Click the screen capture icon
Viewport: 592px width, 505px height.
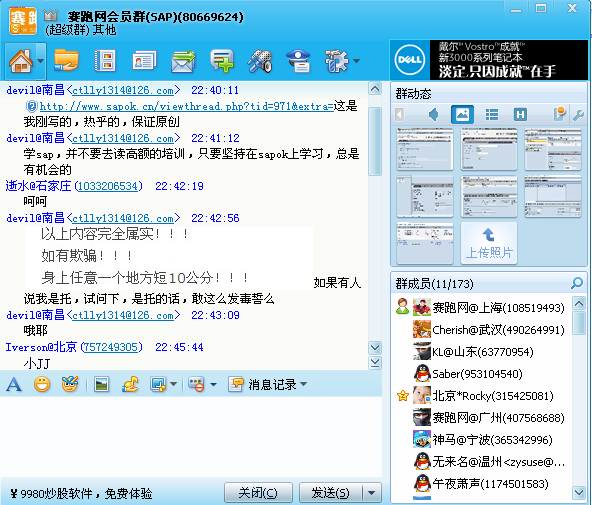[158, 385]
